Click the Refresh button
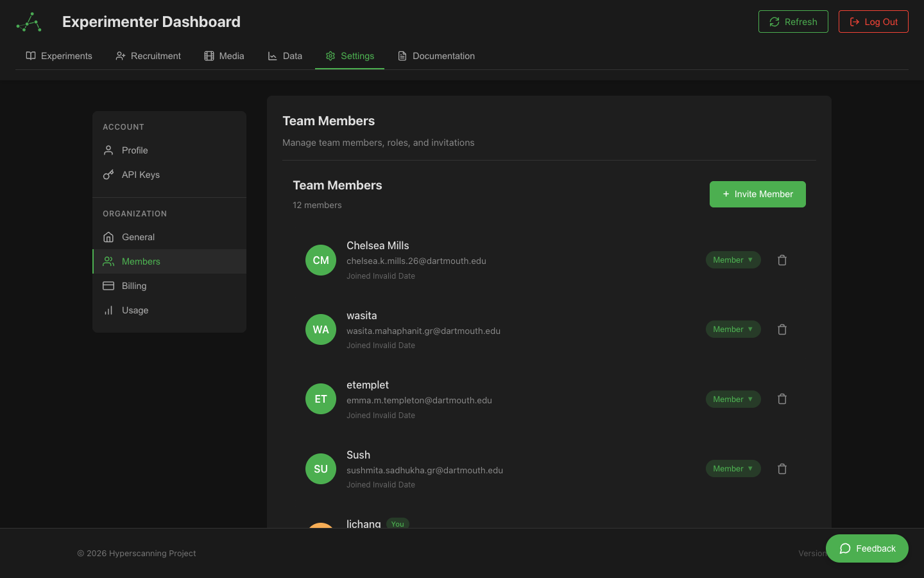Screen dimensions: 924x578 point(793,21)
